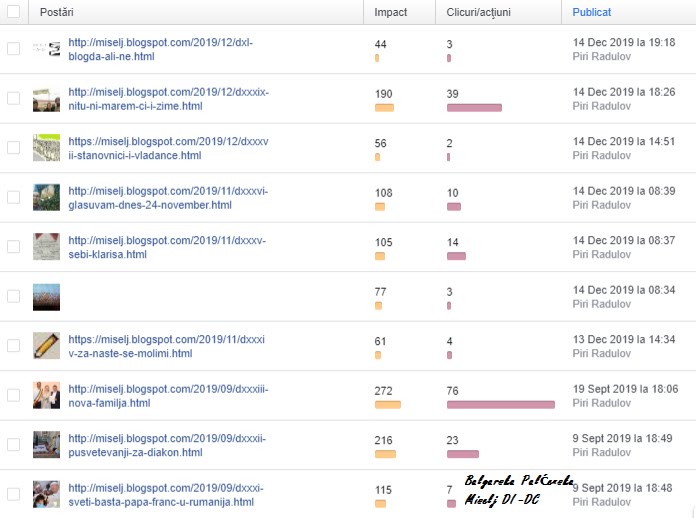Image resolution: width=696 pixels, height=518 pixels.
Task: Click the clicks bar for value 39
Action: coord(474,108)
